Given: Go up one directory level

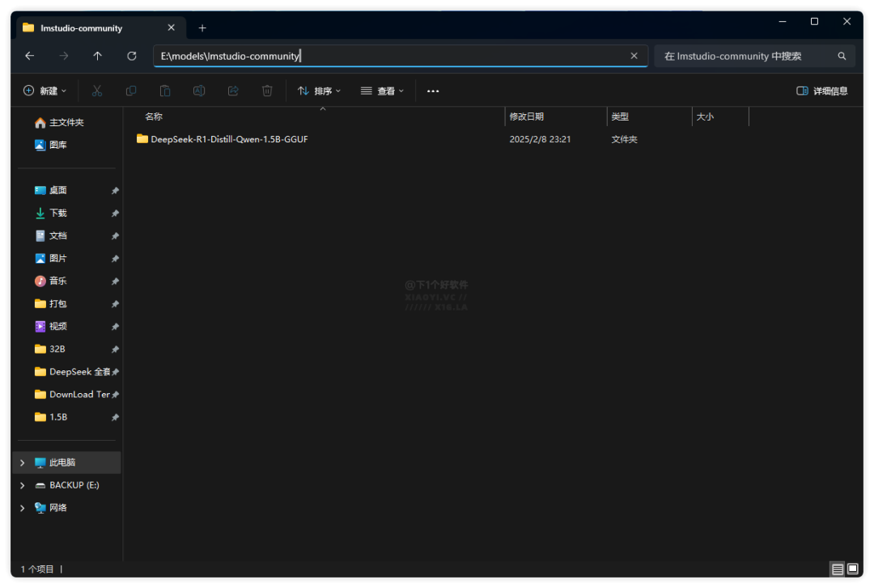Looking at the screenshot, I should [98, 56].
